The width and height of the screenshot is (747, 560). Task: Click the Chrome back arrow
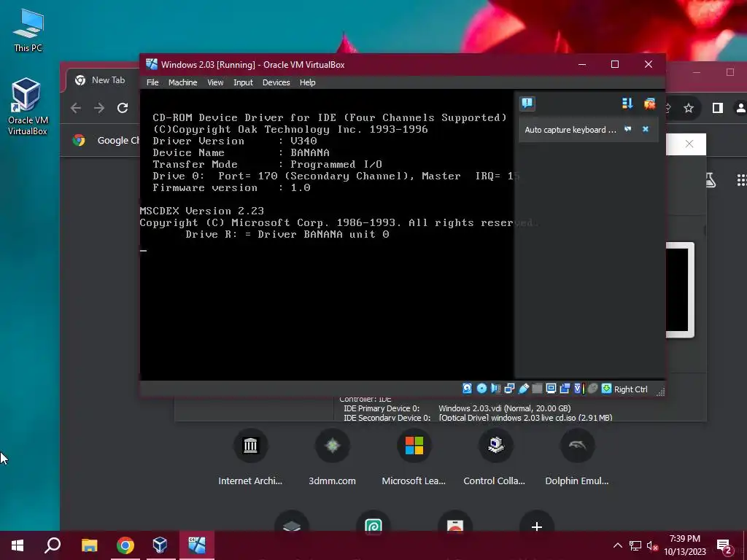[76, 108]
